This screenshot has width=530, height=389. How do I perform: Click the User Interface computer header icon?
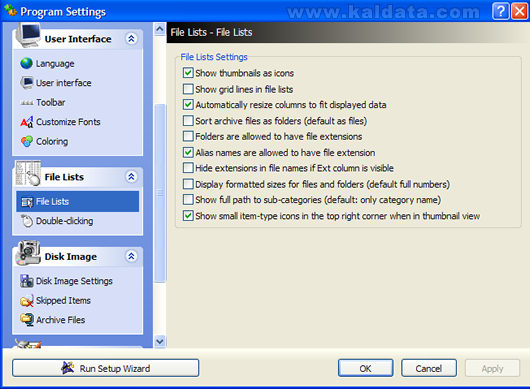28,35
